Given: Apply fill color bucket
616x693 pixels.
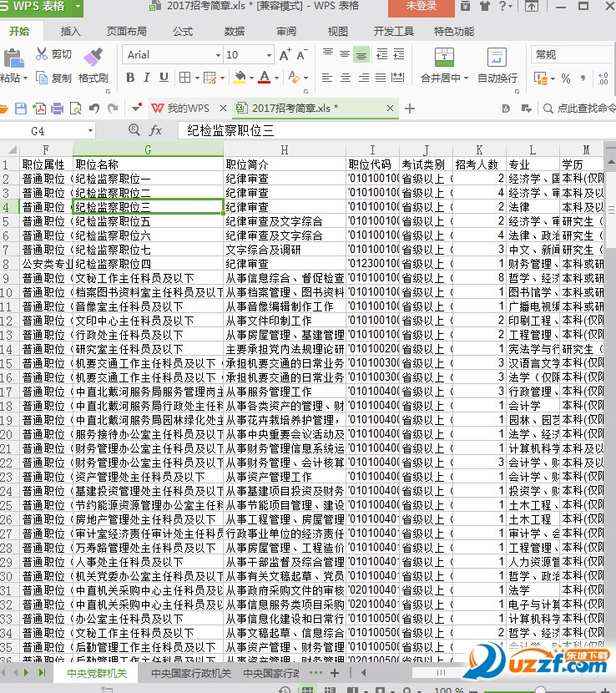Looking at the screenshot, I should click(240, 78).
